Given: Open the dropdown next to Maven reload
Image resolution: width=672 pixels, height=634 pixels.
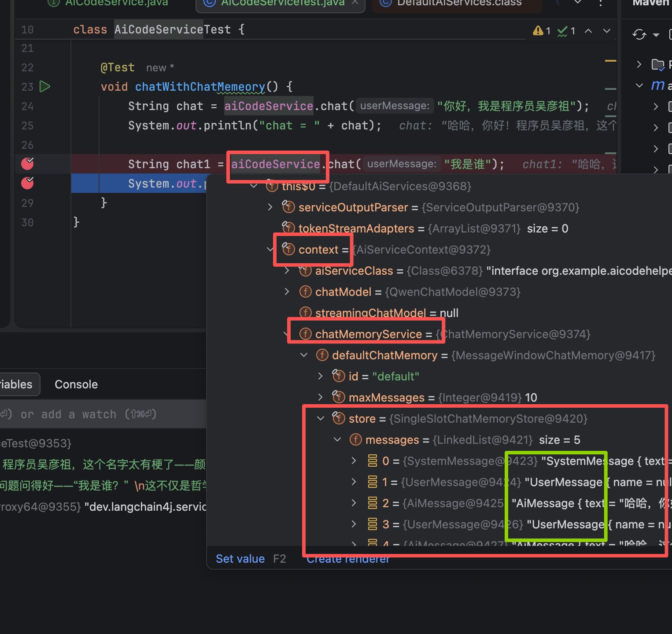Looking at the screenshot, I should (656, 35).
